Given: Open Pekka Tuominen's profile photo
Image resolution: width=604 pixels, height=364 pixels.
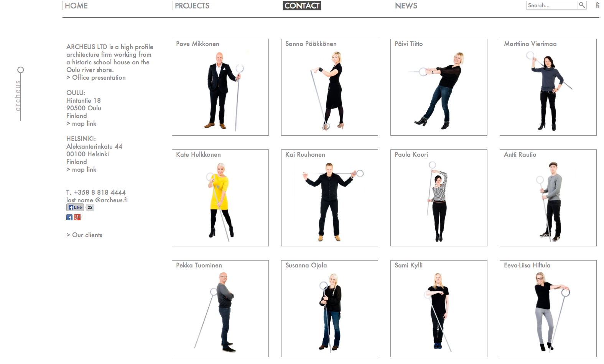Looking at the screenshot, I should pos(220,308).
